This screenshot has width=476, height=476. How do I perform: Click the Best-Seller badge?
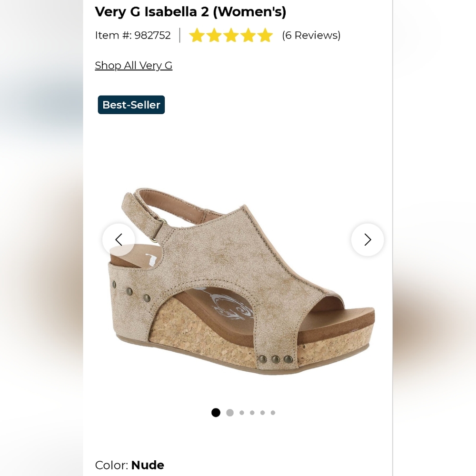[131, 105]
